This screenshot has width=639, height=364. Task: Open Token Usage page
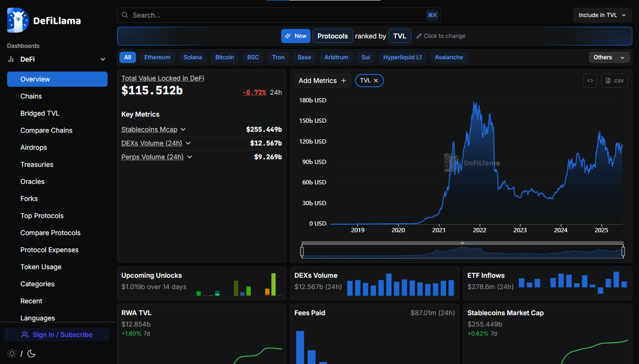(x=57, y=267)
